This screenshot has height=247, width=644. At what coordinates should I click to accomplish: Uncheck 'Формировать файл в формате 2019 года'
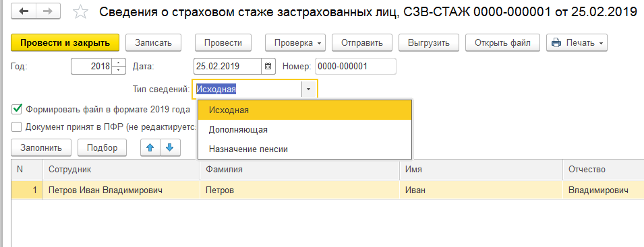click(17, 110)
